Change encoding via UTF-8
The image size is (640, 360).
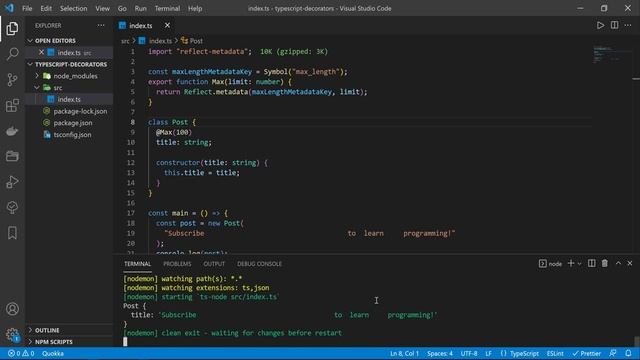(x=469, y=353)
